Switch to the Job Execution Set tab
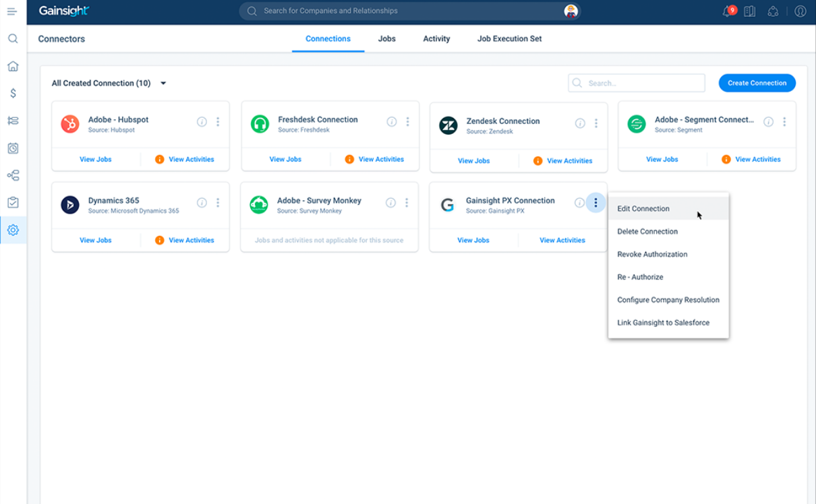Viewport: 816px width, 504px height. tap(509, 39)
